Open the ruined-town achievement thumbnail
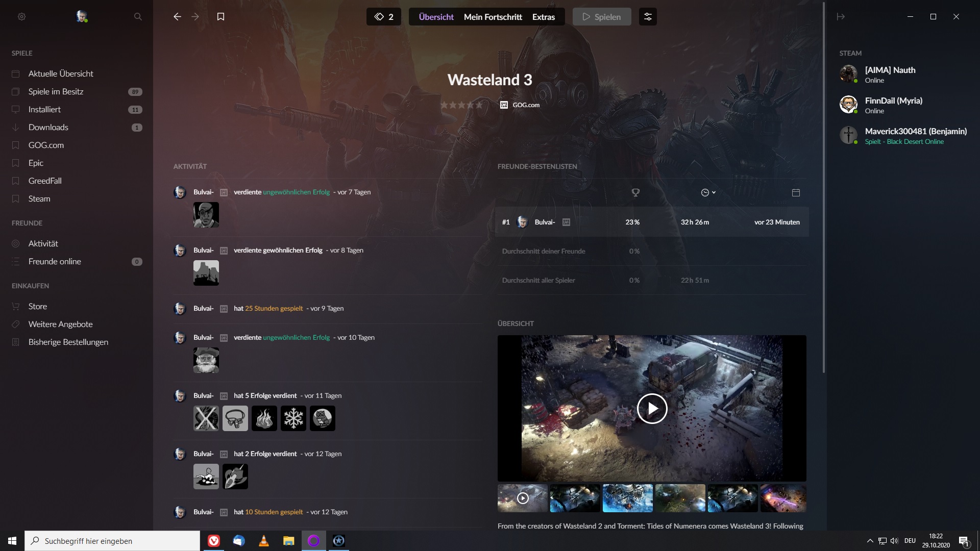 (206, 273)
